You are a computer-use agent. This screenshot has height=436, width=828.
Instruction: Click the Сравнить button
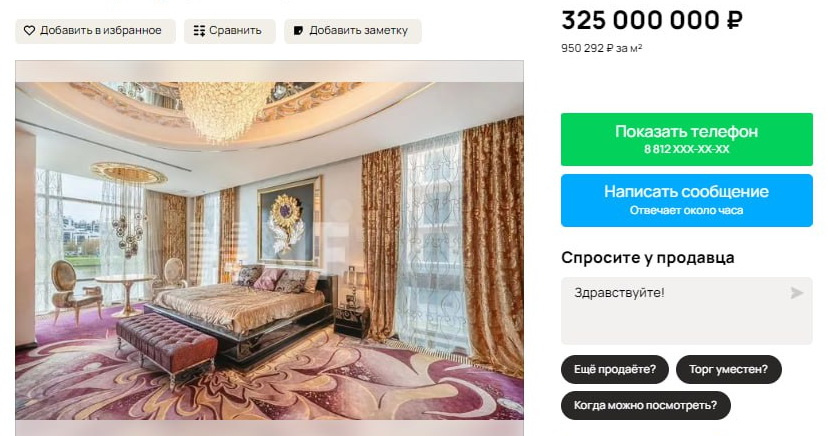230,31
